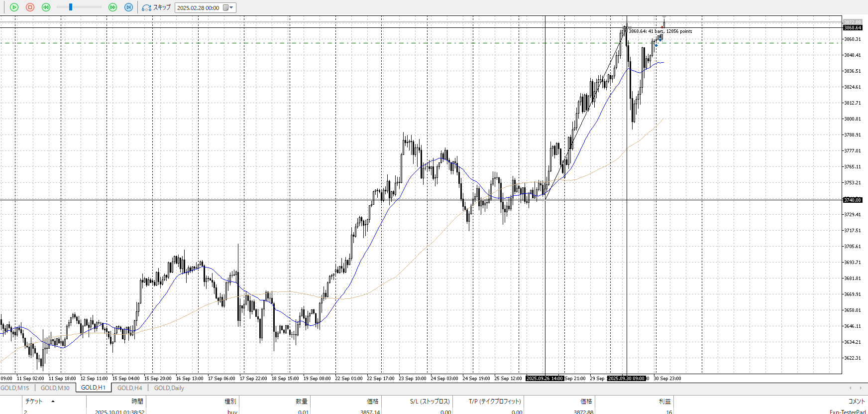Click the green rewind speed icon
868x414 pixels.
46,7
